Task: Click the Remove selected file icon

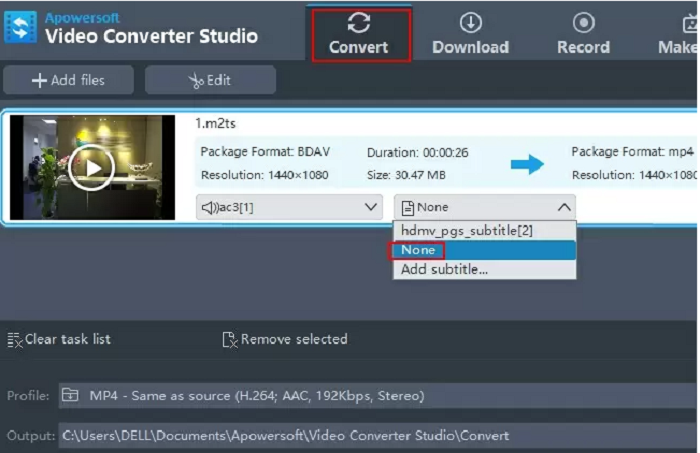Action: tap(229, 340)
